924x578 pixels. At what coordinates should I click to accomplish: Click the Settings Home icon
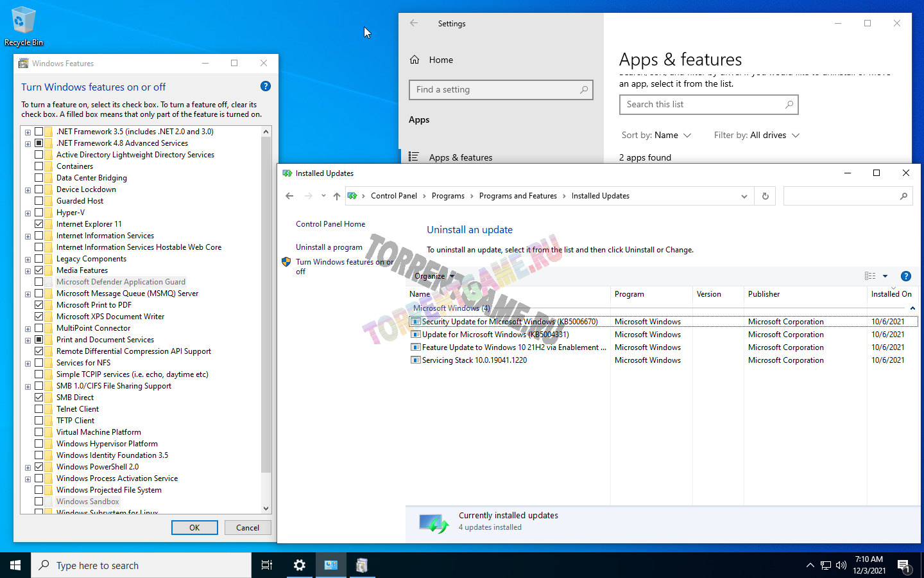(x=415, y=60)
